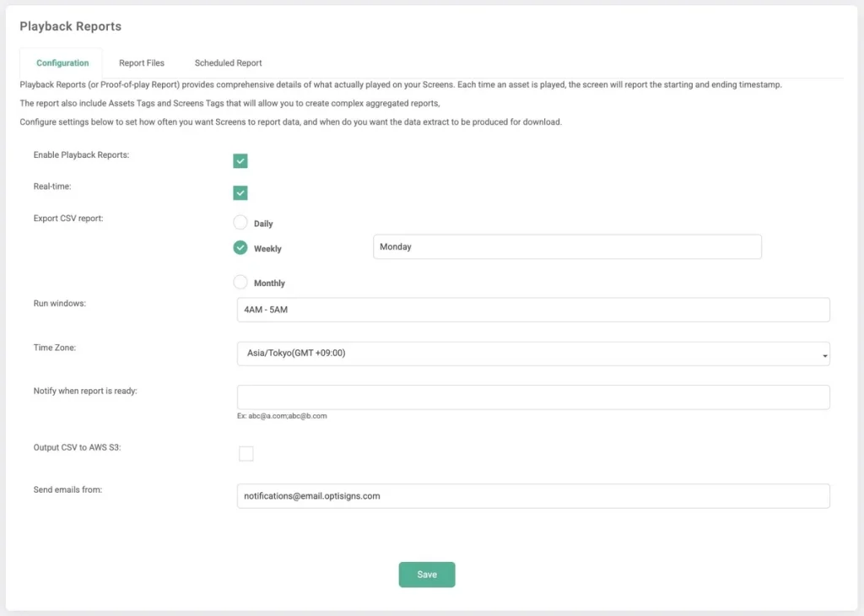Click the Playback Reports page heading
Image resolution: width=864 pixels, height=616 pixels.
click(71, 26)
